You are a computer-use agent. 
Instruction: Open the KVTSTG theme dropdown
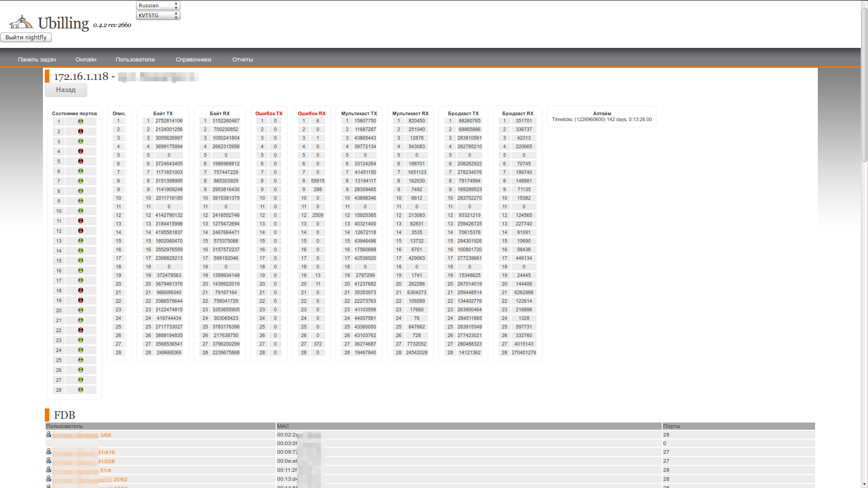pos(158,15)
